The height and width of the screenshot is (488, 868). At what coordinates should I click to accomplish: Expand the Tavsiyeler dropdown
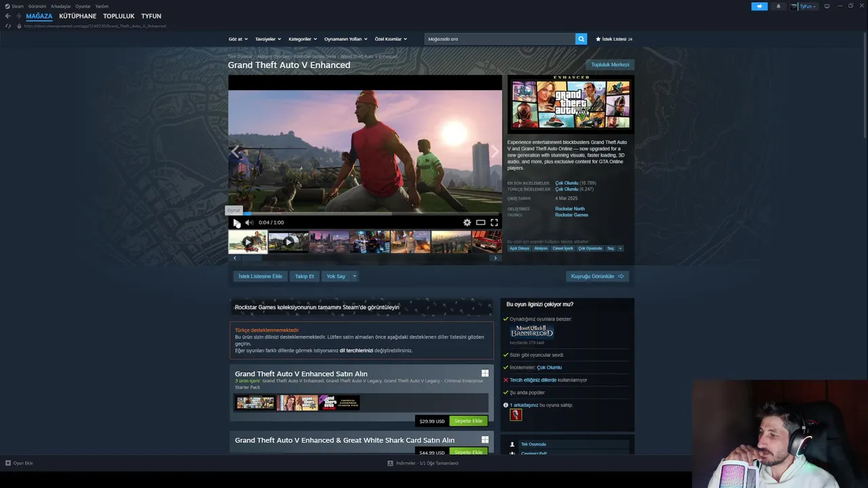point(268,39)
